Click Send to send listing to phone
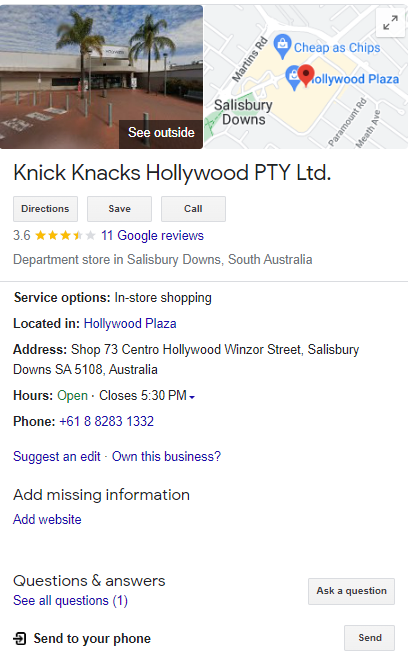 click(369, 638)
